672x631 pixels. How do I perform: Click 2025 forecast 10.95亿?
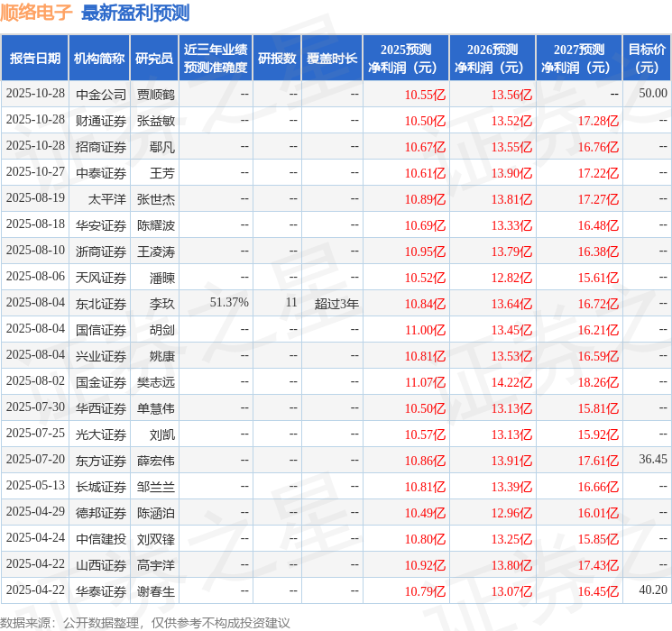pyautogui.click(x=425, y=251)
